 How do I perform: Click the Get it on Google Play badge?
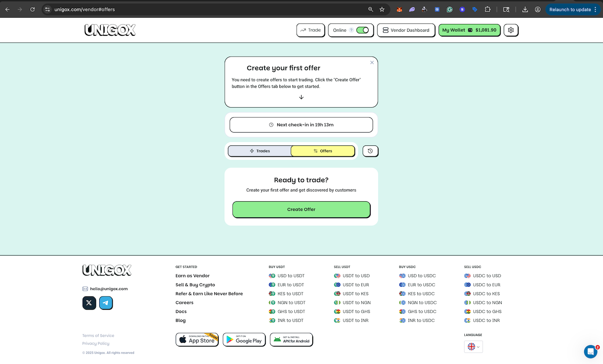click(x=244, y=339)
